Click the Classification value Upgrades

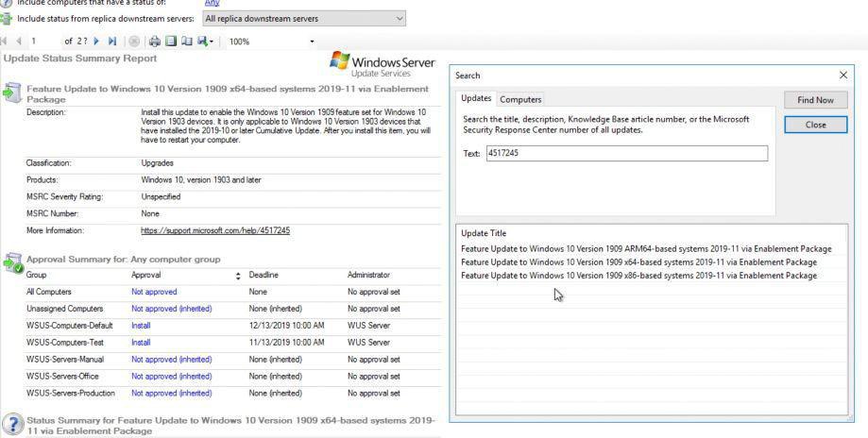click(157, 163)
